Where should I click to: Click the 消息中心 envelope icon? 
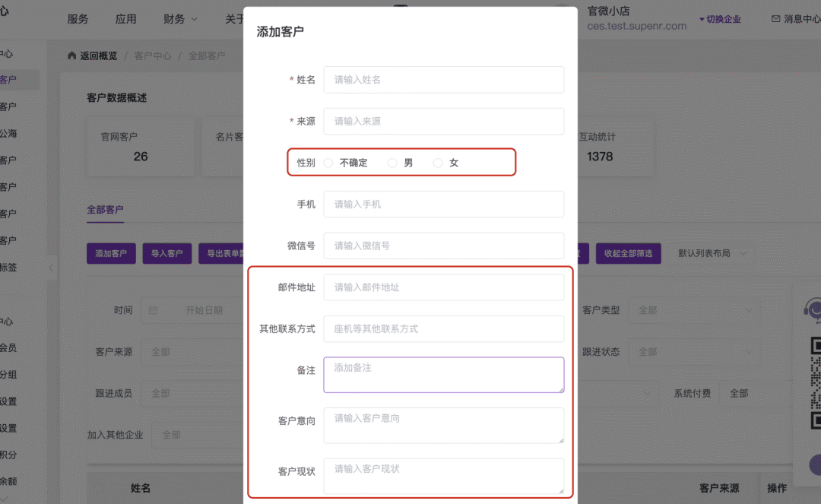pos(775,19)
